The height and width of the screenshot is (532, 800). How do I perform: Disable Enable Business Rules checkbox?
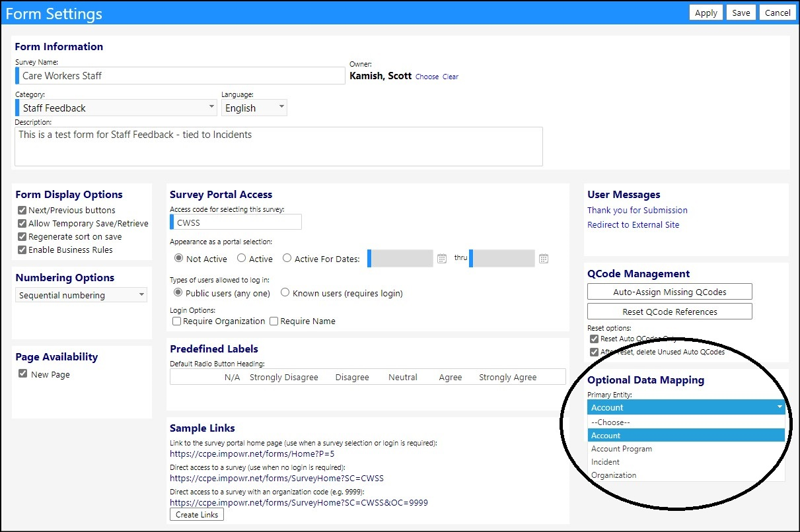pyautogui.click(x=22, y=249)
